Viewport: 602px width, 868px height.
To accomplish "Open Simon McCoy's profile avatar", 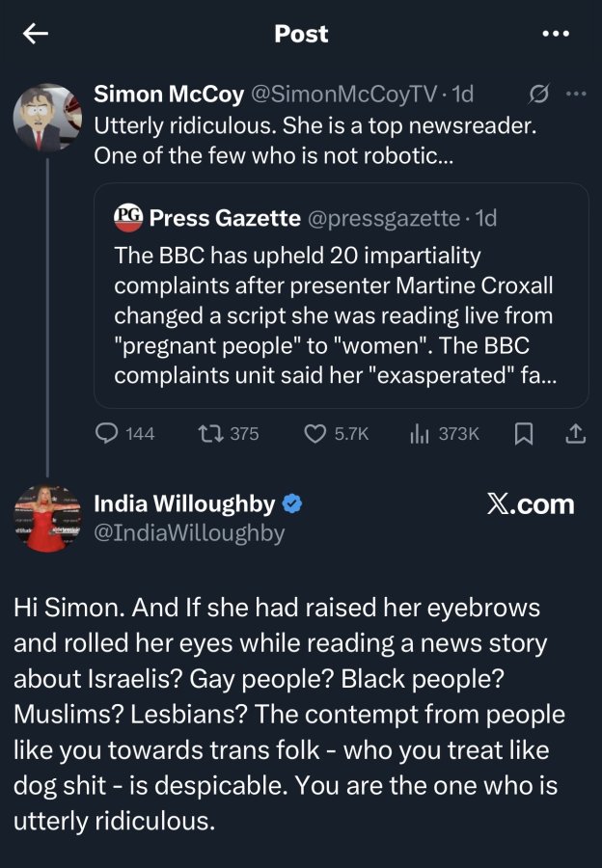I will (x=47, y=118).
